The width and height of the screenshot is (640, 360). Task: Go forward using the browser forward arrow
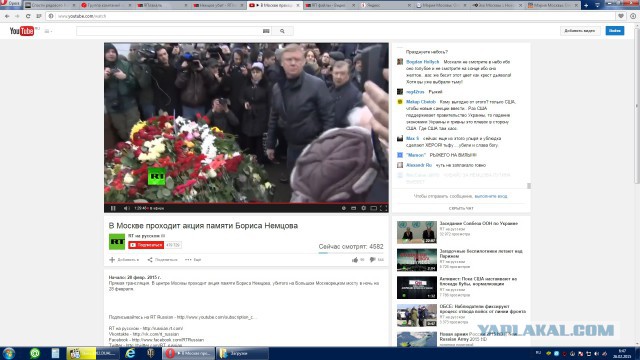tap(17, 16)
